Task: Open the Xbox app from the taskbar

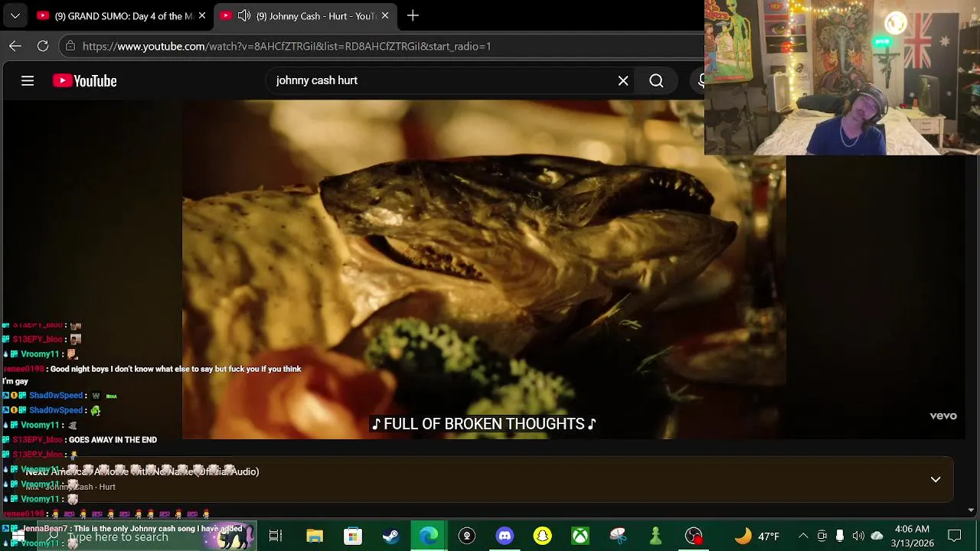Action: point(580,536)
